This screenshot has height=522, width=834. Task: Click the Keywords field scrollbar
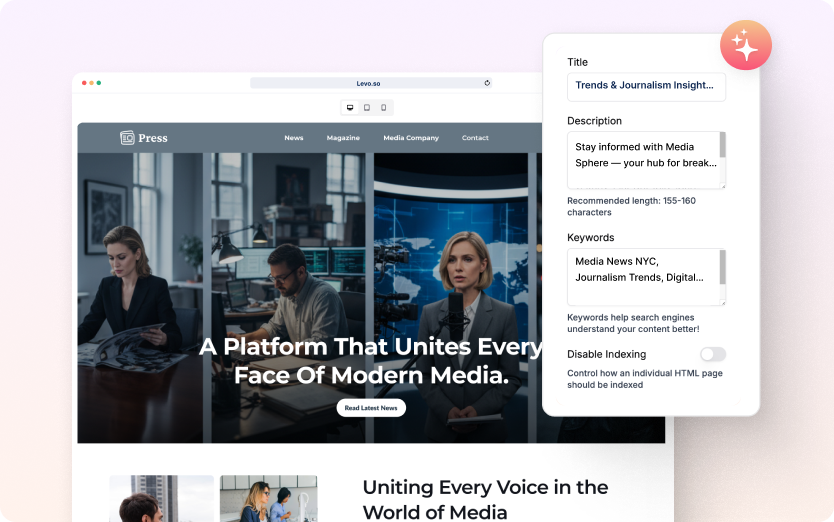click(722, 266)
